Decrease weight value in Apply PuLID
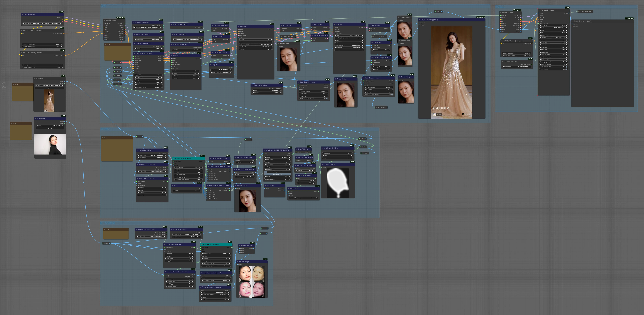Screen dimensions: 644x315 173,73
